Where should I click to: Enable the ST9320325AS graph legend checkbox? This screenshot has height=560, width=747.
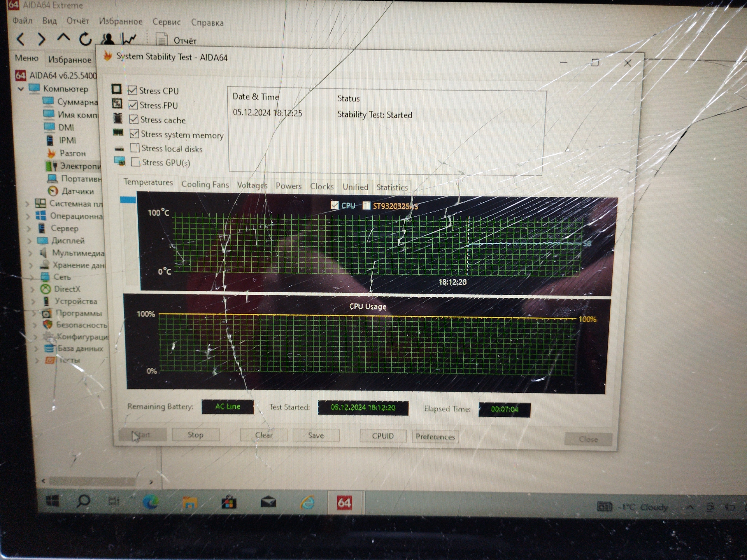366,205
